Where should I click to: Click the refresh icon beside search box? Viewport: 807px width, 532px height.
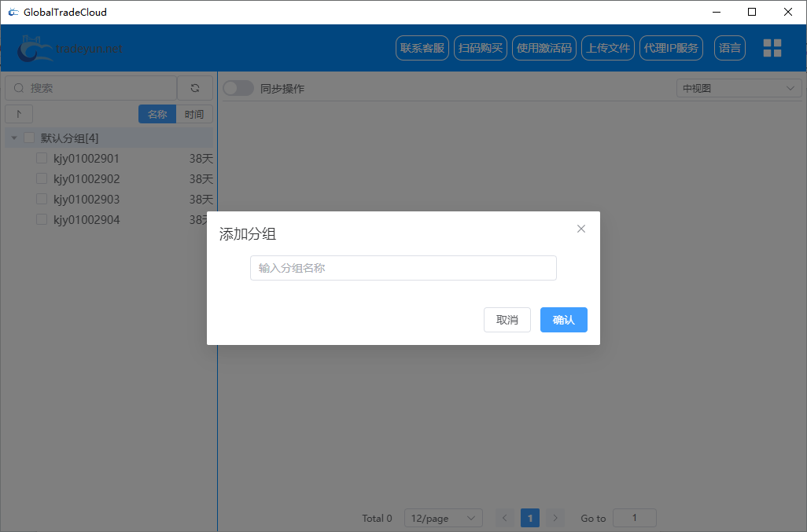click(195, 88)
